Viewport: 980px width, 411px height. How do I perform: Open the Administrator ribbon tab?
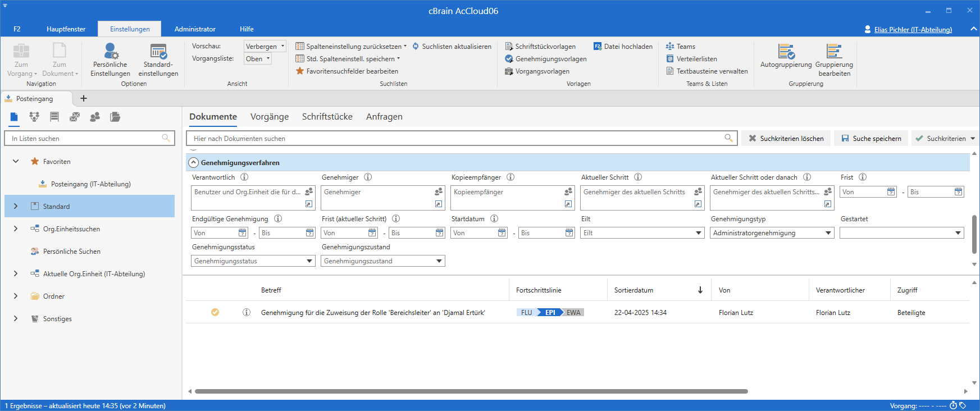(195, 29)
